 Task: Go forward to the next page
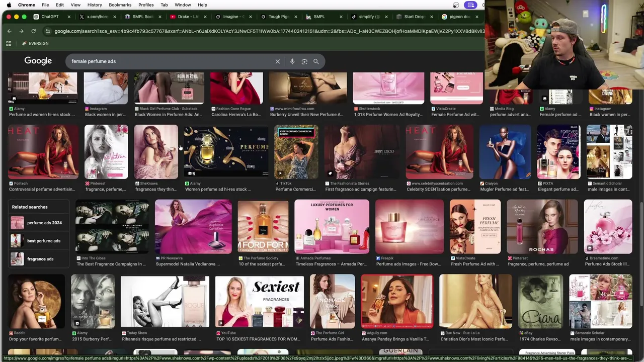[x=21, y=31]
